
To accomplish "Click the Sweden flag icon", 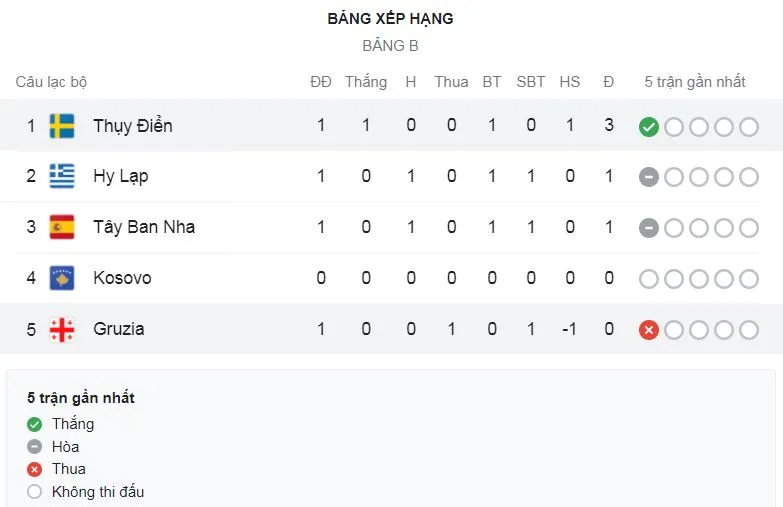I will point(62,126).
